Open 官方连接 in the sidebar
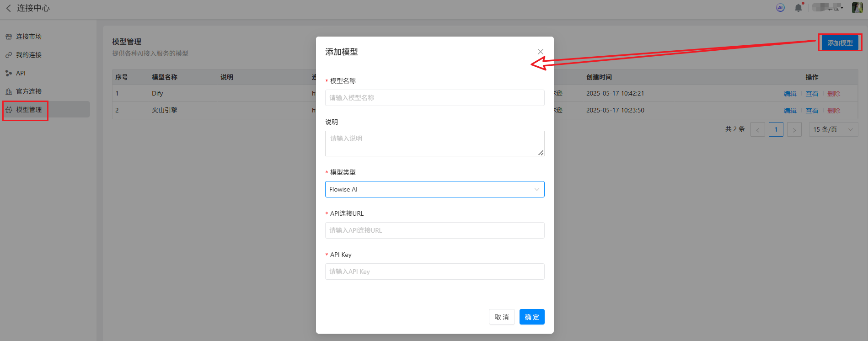The height and width of the screenshot is (341, 868). pos(28,91)
